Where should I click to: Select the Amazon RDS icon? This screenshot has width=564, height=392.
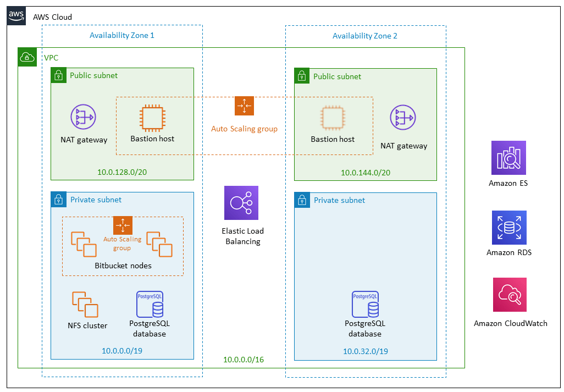[x=508, y=227]
